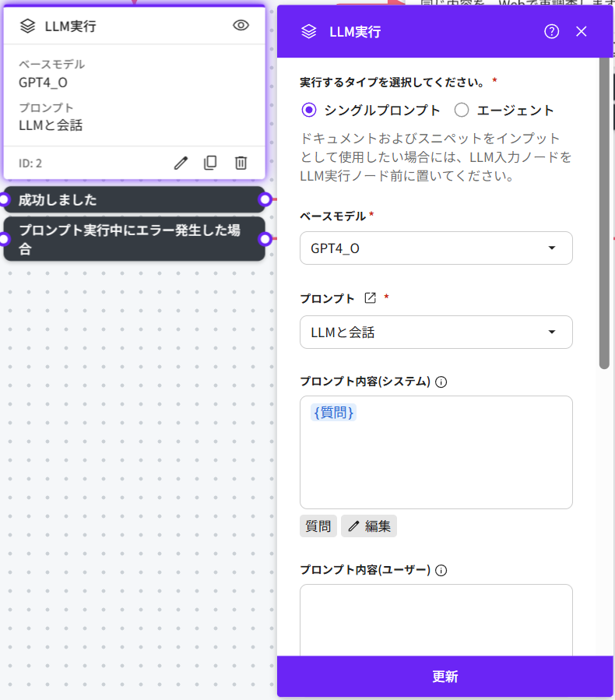
Task: Click info icon beside プロンプト内容(システム)
Action: point(441,382)
